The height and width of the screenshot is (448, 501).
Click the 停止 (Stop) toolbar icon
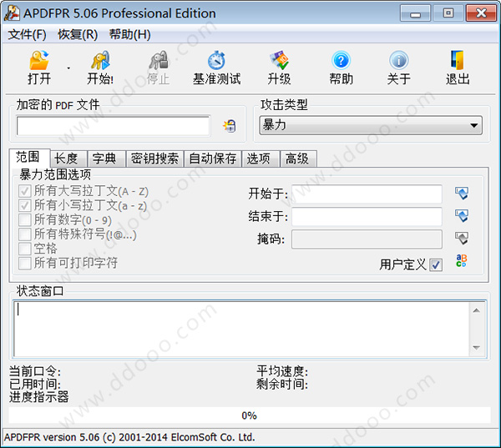coord(159,60)
